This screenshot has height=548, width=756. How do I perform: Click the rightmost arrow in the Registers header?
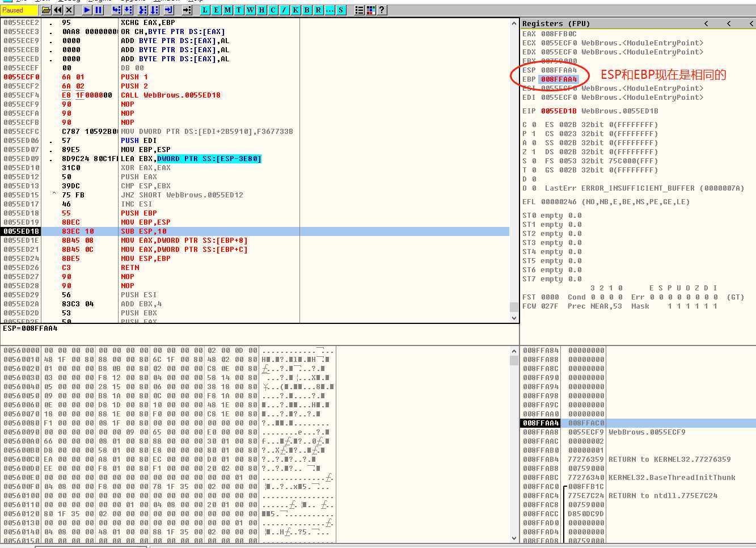tap(751, 23)
